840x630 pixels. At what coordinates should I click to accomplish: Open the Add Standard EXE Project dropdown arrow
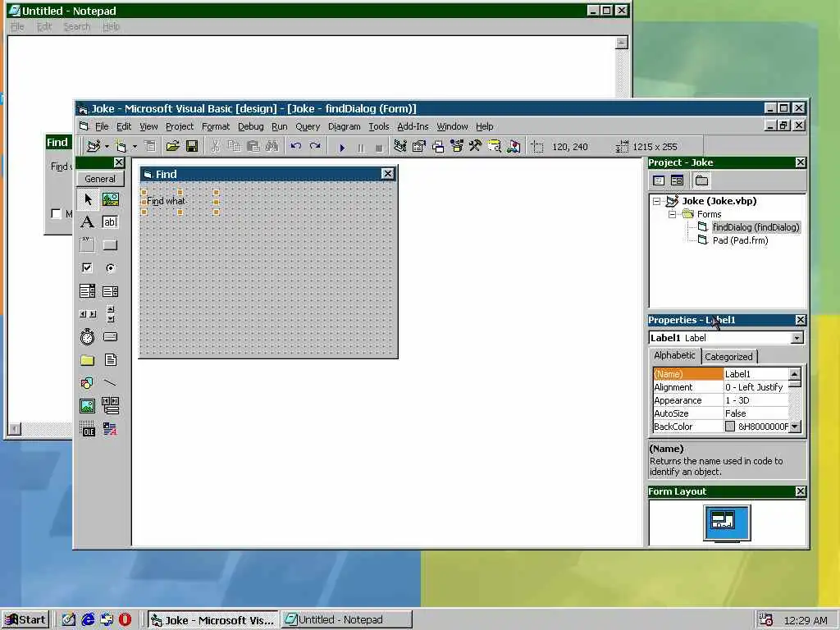point(107,146)
